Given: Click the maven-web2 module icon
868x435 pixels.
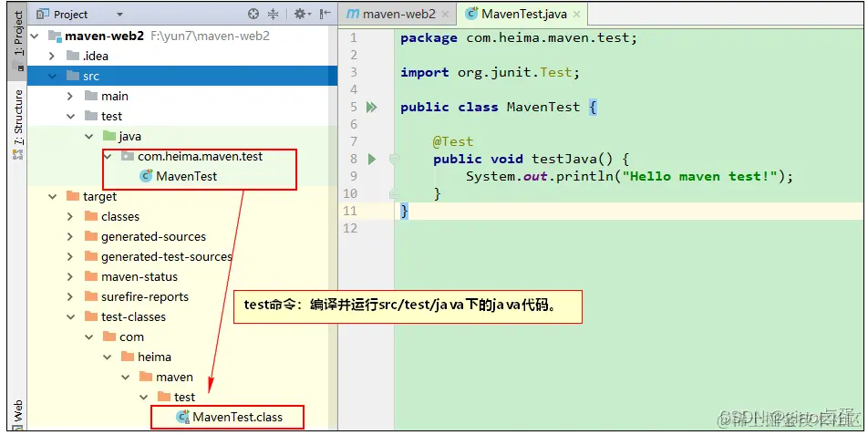Looking at the screenshot, I should (55, 36).
